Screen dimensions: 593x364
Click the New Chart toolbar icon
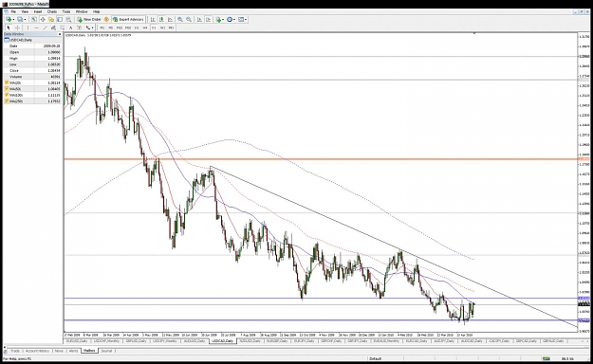[9, 19]
